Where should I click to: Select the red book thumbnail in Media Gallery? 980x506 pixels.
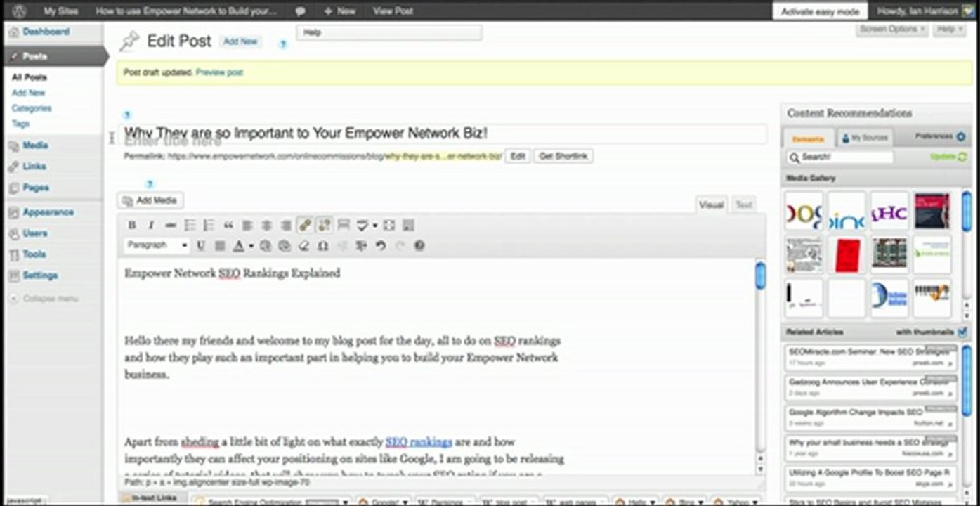(x=847, y=254)
